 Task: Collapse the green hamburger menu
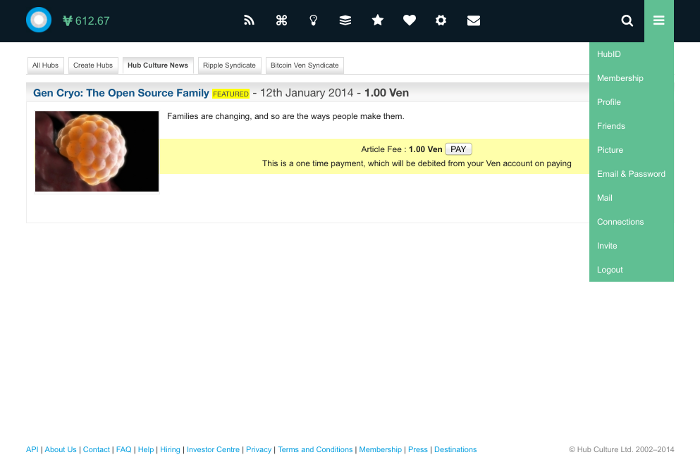(659, 20)
